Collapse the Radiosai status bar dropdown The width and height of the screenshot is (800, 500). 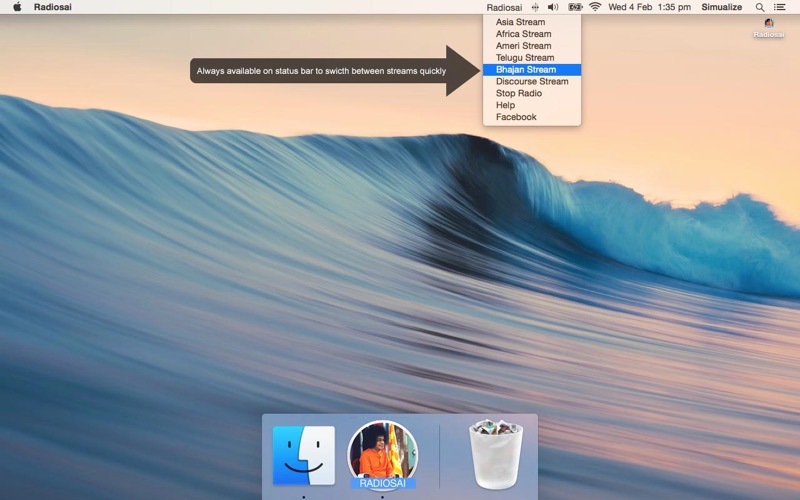[504, 7]
